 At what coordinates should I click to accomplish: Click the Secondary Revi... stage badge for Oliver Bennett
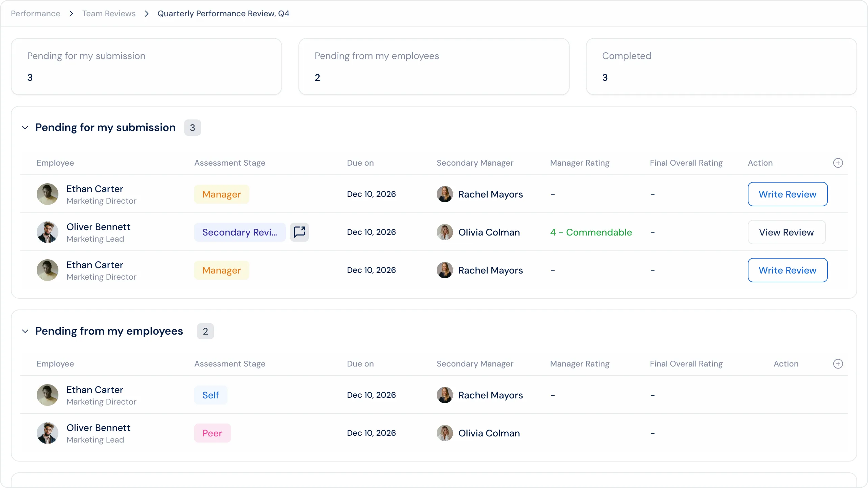(x=240, y=232)
